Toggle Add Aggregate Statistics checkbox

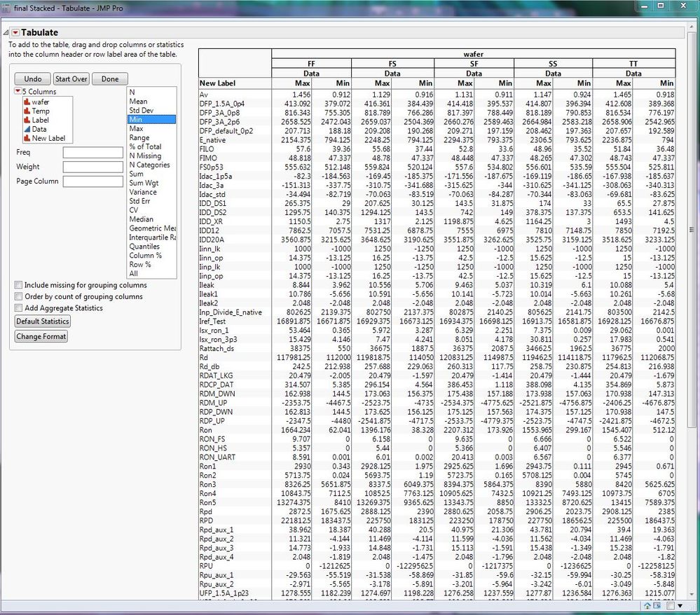click(18, 307)
